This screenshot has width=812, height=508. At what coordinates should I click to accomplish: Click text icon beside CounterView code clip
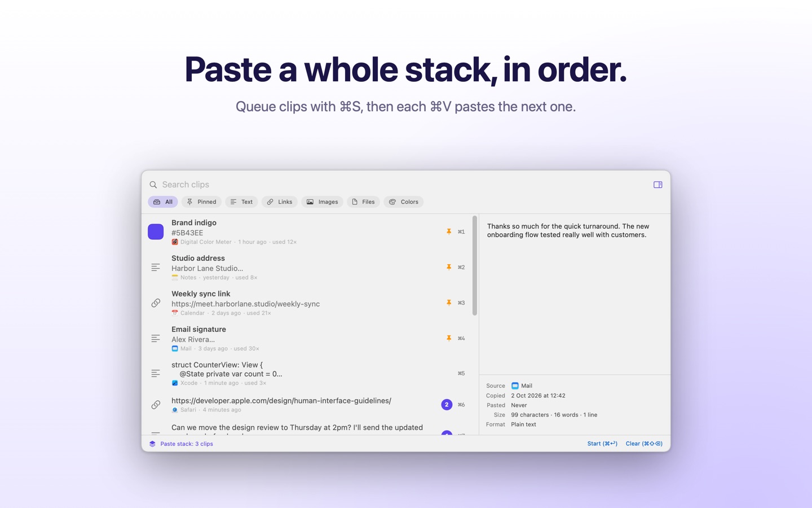pos(156,374)
